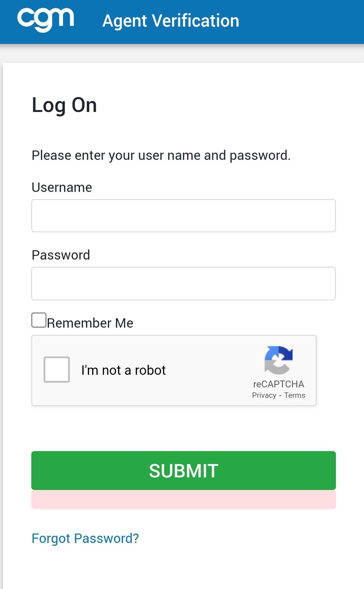Click the Password label text
The height and width of the screenshot is (589, 364).
61,255
